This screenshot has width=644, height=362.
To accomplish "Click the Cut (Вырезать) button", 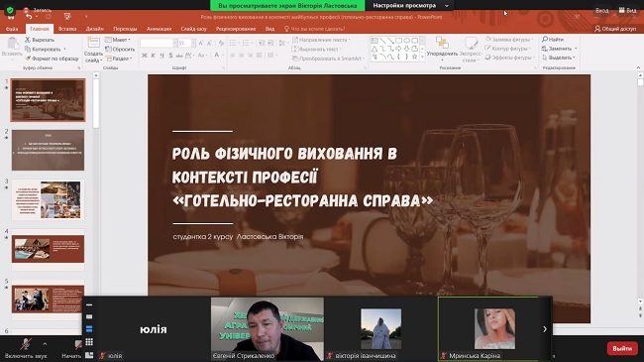I will point(40,40).
